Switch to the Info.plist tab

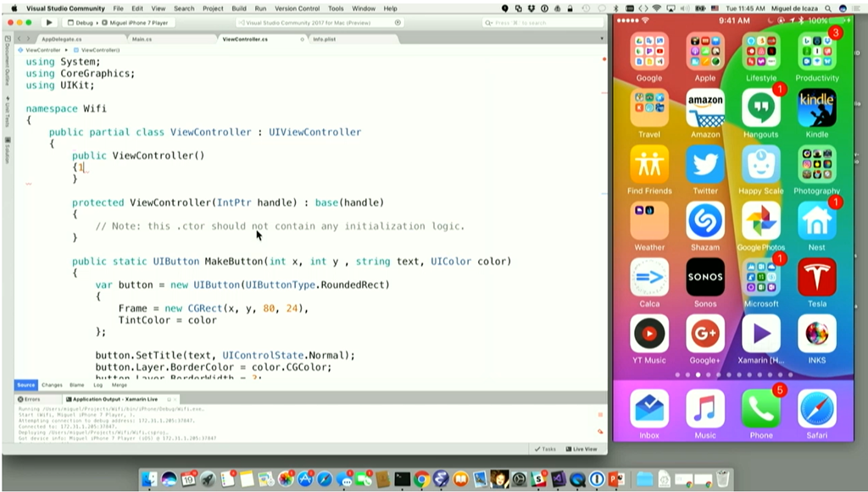[x=325, y=39]
